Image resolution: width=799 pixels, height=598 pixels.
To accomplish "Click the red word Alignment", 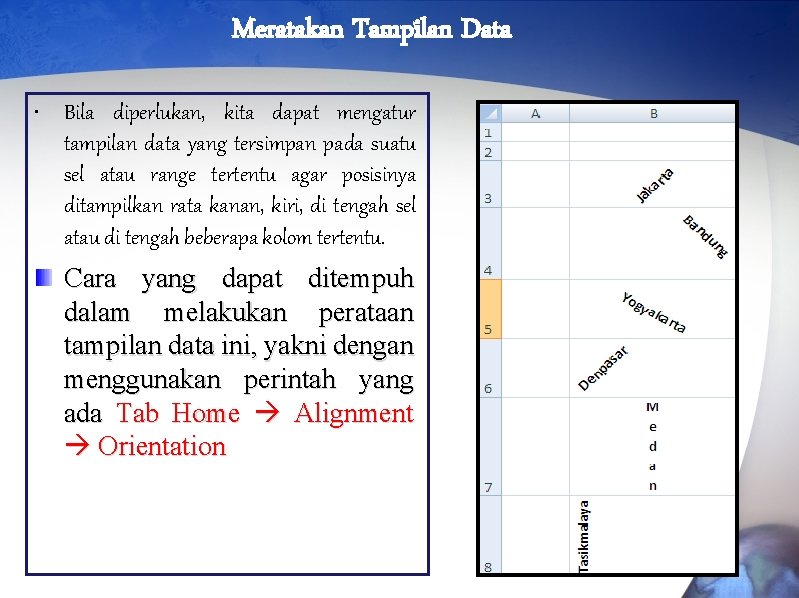I will [x=354, y=412].
